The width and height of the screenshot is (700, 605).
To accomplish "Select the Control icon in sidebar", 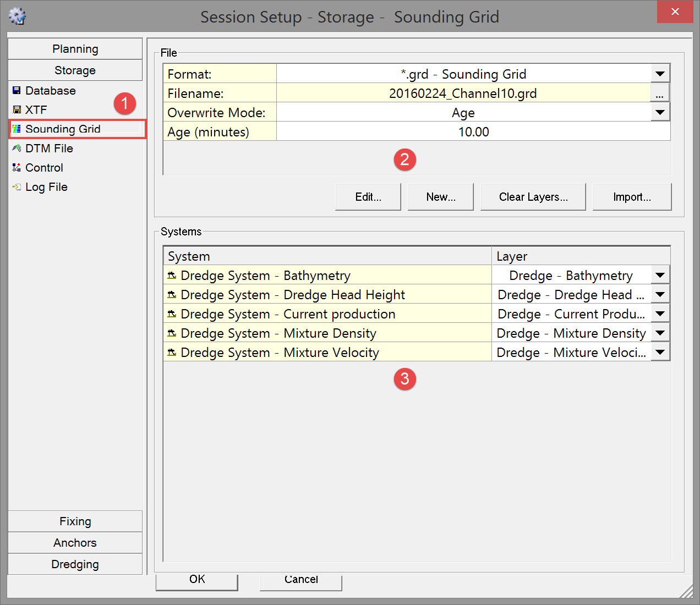I will pyautogui.click(x=17, y=168).
